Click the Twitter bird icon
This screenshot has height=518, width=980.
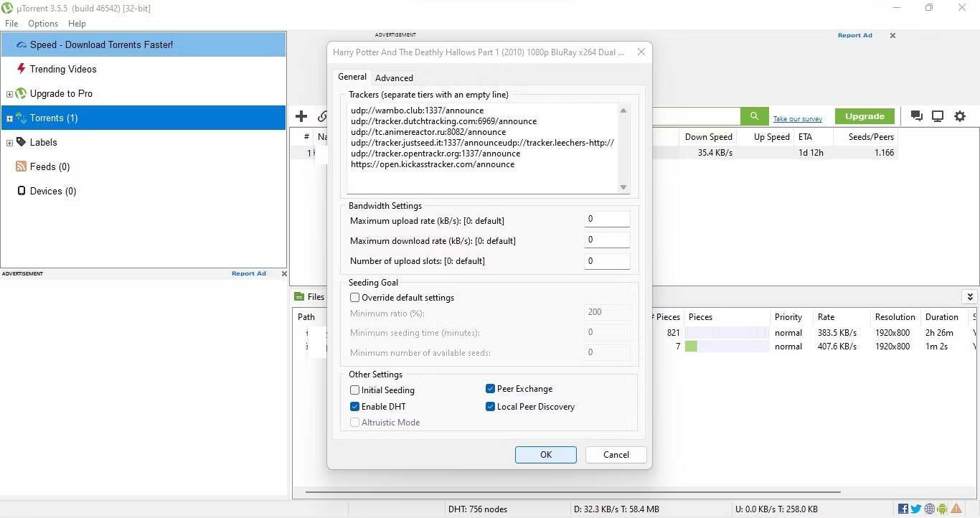pos(915,508)
